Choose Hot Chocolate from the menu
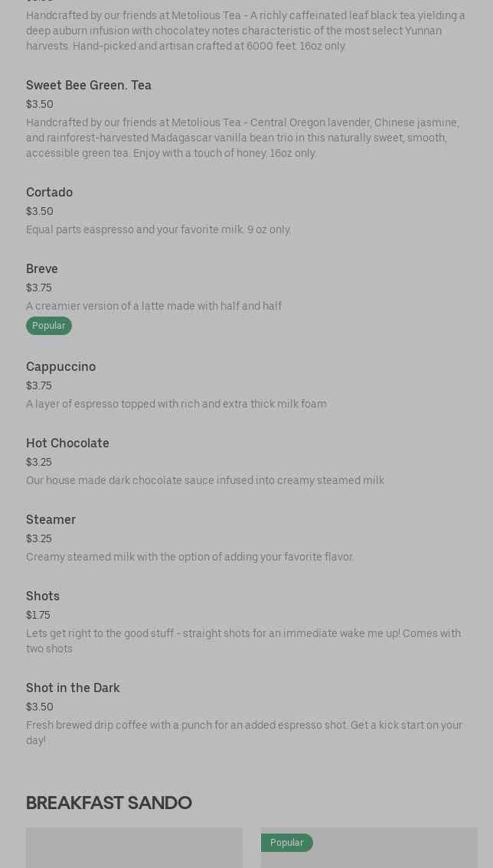493x868 pixels. [x=67, y=443]
